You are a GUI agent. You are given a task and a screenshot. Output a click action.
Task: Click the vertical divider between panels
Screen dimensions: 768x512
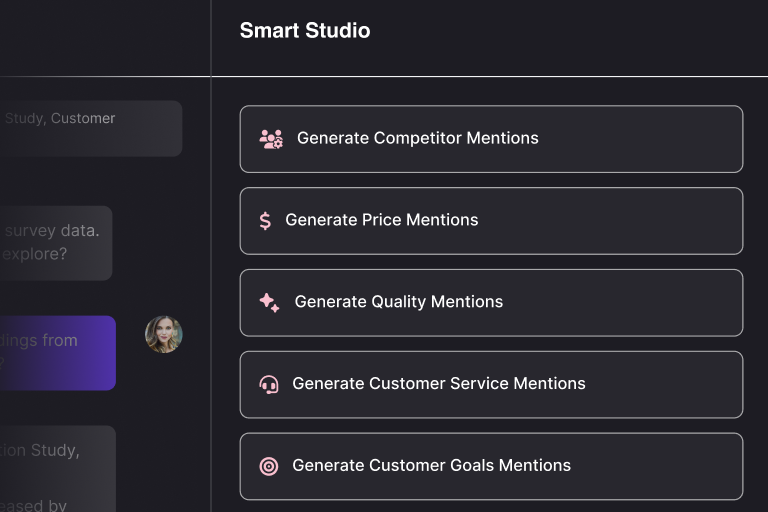tap(211, 256)
